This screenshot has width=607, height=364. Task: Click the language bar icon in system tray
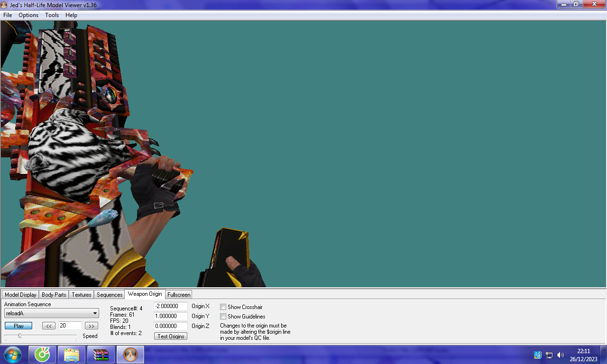click(537, 355)
